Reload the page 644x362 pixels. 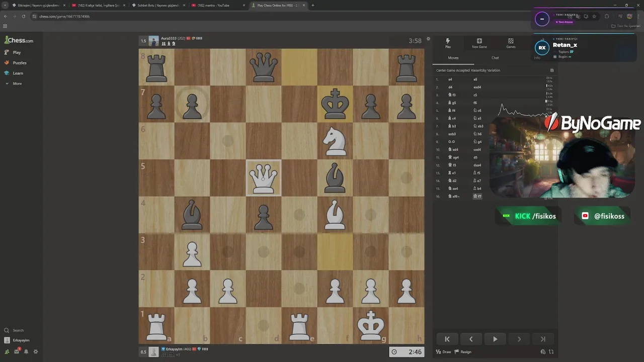pyautogui.click(x=23, y=16)
